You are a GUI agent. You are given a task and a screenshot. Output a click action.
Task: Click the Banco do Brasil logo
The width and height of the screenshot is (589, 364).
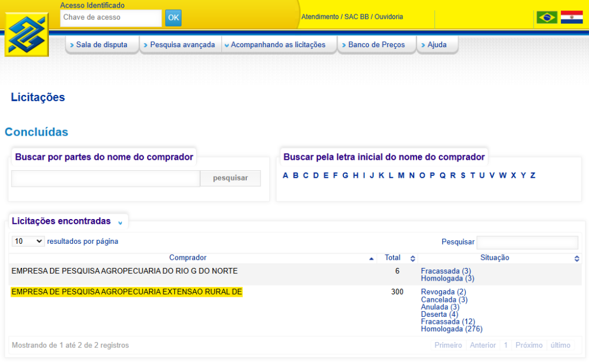pyautogui.click(x=26, y=36)
